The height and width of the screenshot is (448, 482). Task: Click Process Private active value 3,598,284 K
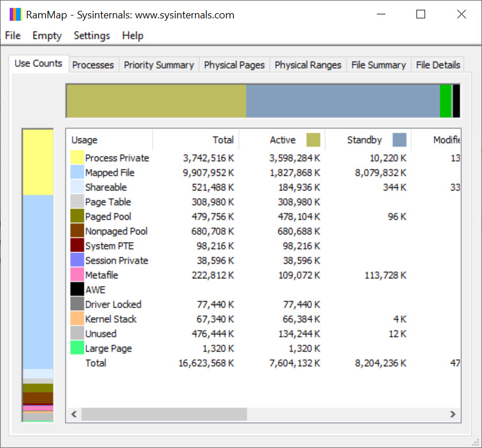click(x=295, y=158)
